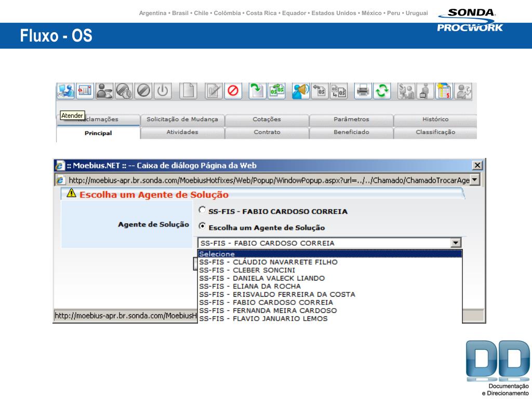
Task: Click the gray OS sub-item documents icon
Action: pyautogui.click(x=339, y=91)
